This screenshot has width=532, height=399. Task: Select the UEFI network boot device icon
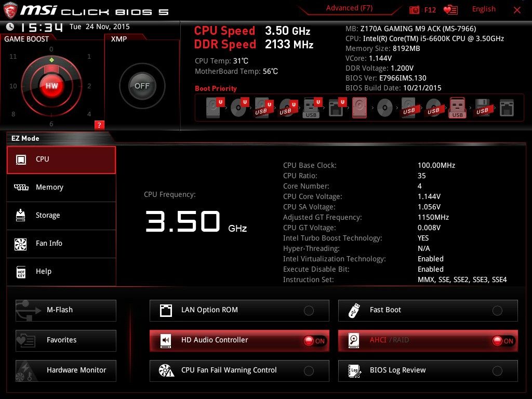(x=337, y=108)
